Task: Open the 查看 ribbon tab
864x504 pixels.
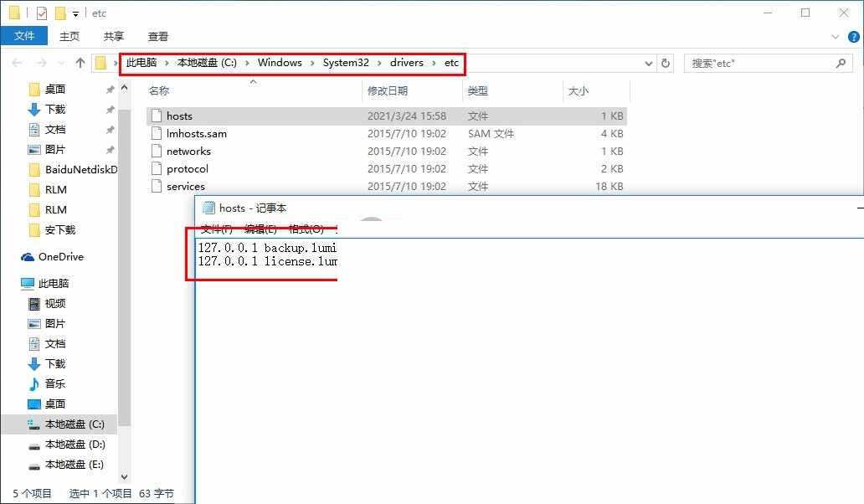Action: 157,37
